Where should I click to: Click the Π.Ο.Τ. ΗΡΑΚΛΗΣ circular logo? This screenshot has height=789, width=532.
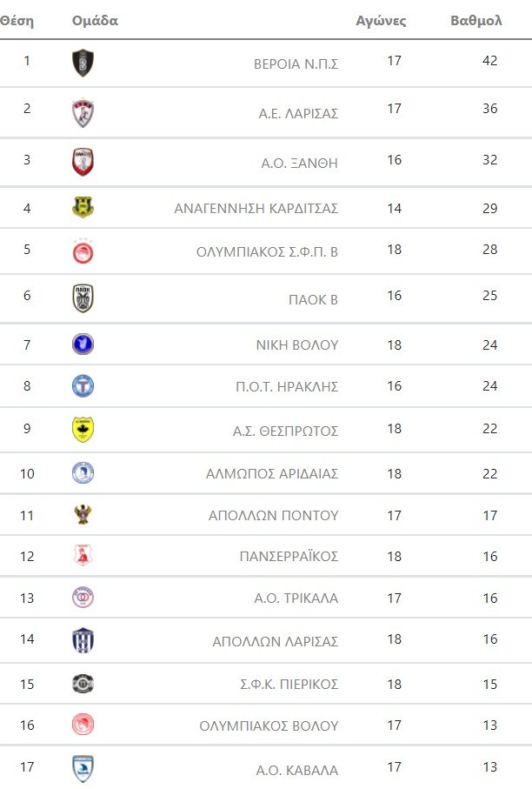click(83, 386)
